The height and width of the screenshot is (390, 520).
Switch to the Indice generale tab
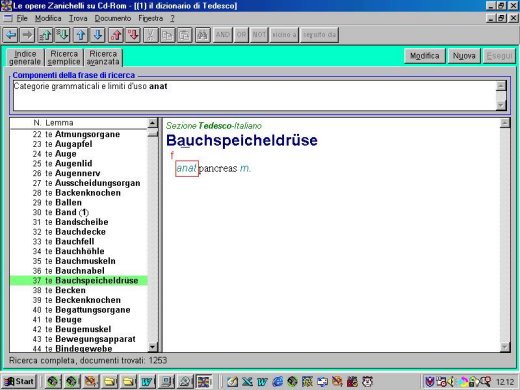[x=25, y=58]
